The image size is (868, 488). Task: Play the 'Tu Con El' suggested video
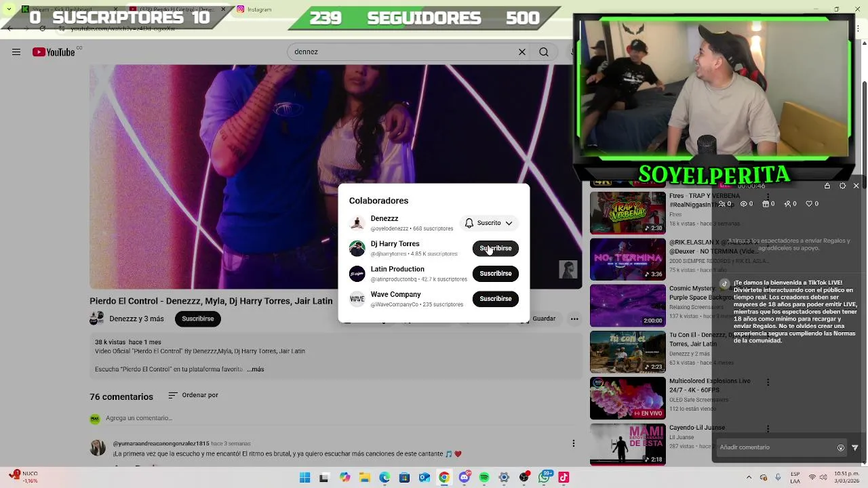pos(628,351)
